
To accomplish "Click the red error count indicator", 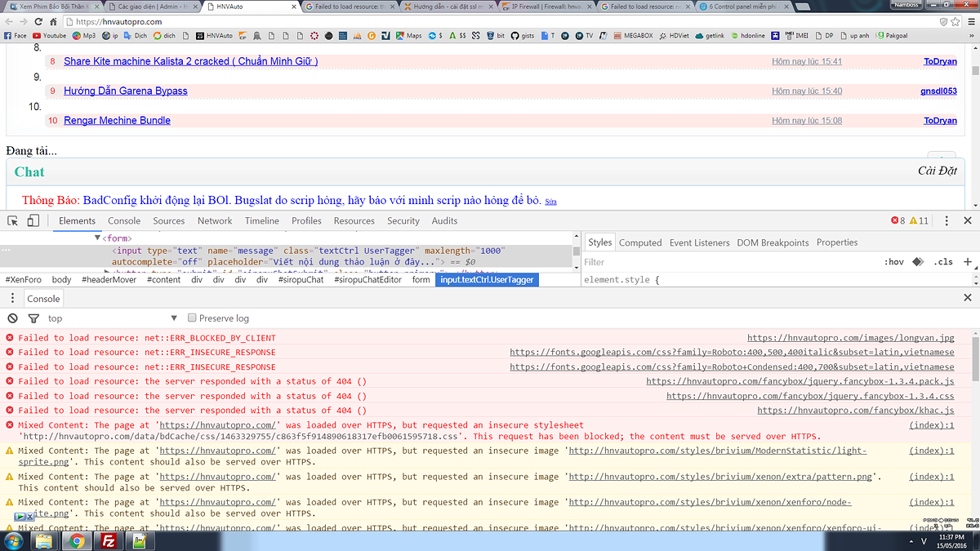I will [898, 220].
